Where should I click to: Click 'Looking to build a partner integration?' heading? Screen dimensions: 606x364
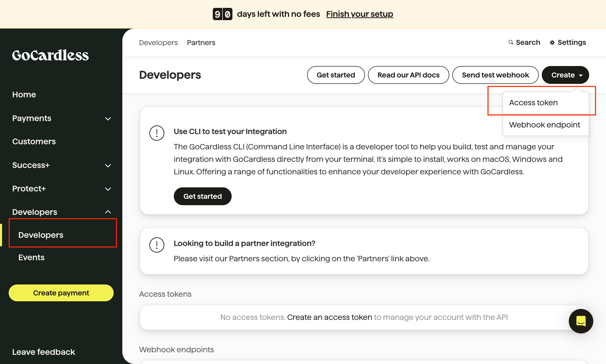[244, 243]
